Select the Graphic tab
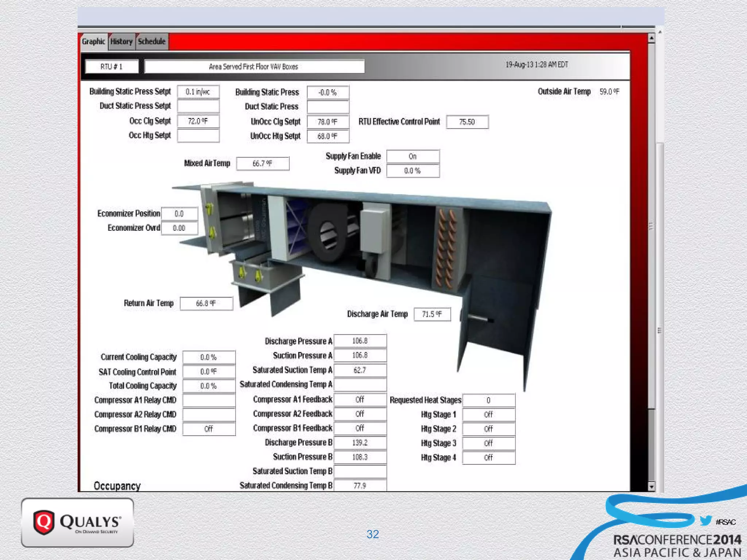 (93, 42)
